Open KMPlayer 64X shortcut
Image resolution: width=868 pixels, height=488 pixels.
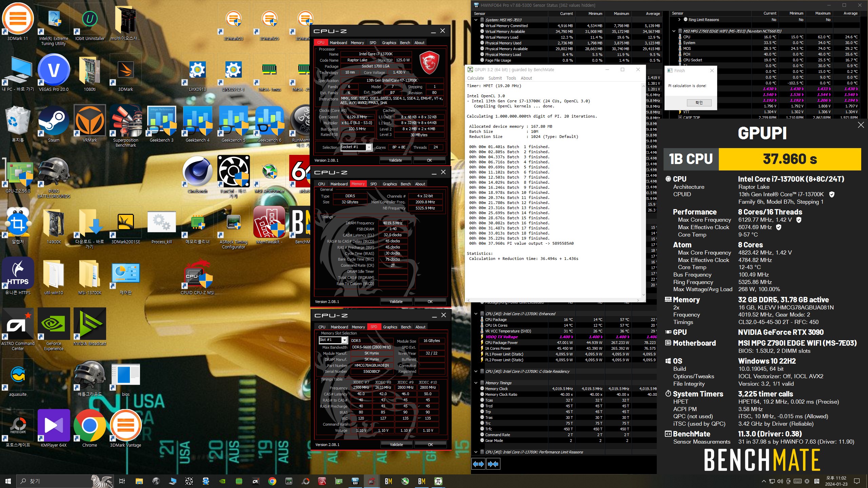[54, 428]
